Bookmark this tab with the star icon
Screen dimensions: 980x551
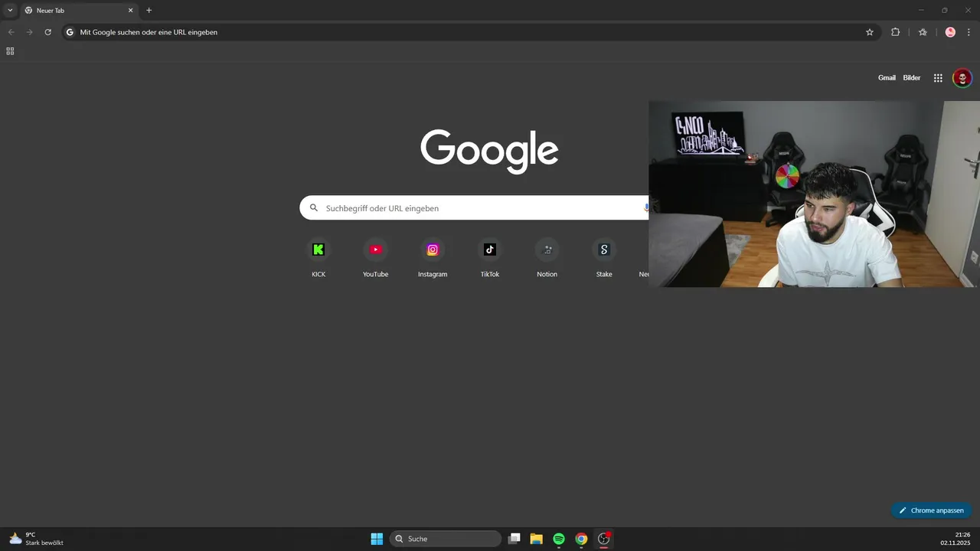(870, 32)
